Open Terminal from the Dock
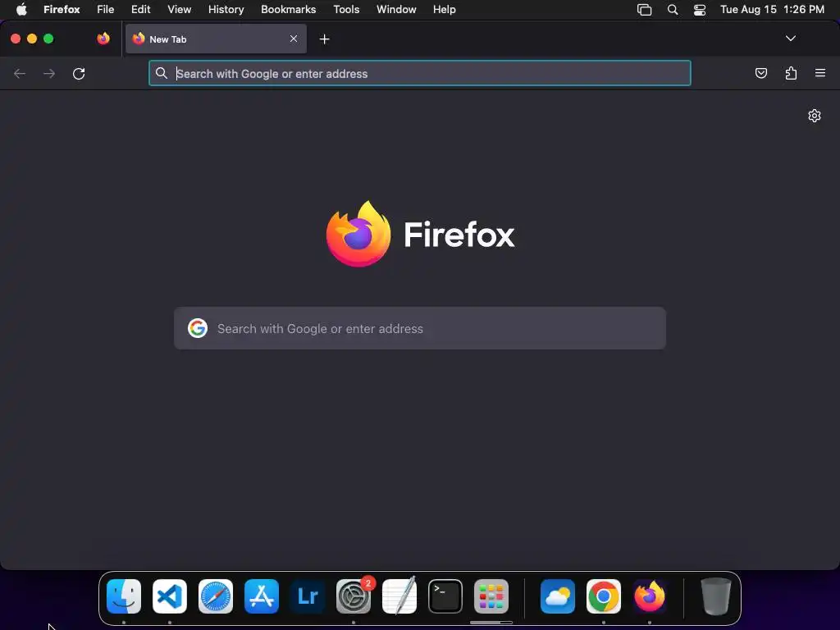The height and width of the screenshot is (630, 840). tap(445, 596)
